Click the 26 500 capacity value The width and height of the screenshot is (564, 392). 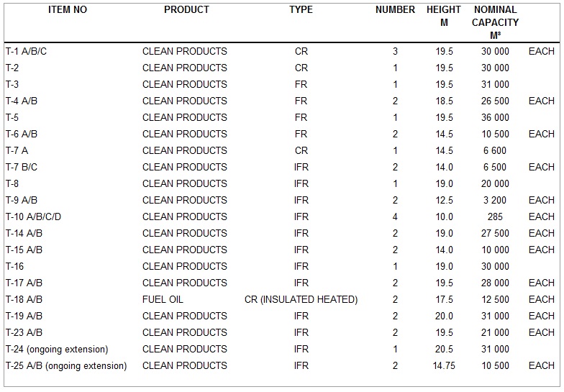tap(495, 101)
